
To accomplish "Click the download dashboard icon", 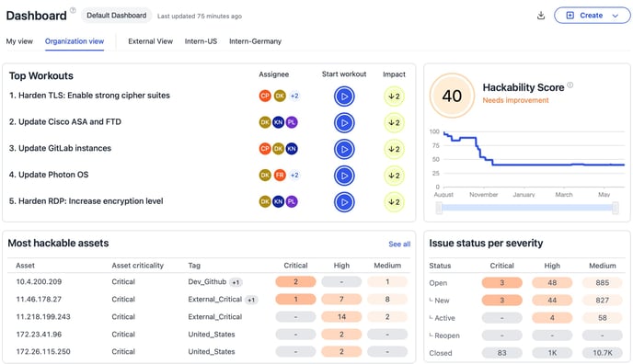I will (x=541, y=16).
